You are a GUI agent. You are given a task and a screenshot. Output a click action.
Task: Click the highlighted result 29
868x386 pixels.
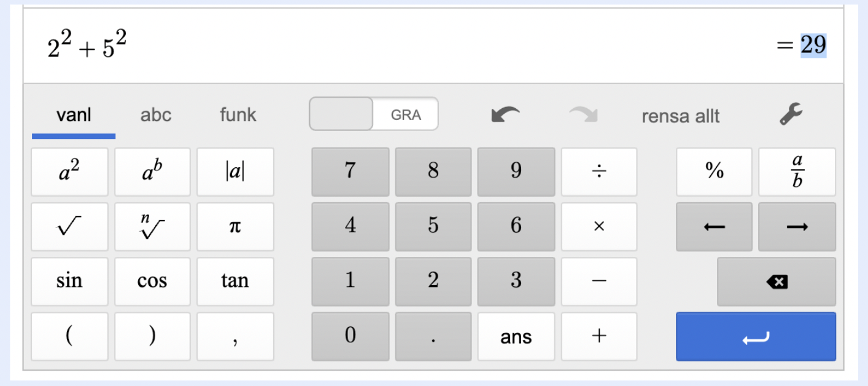pyautogui.click(x=813, y=45)
